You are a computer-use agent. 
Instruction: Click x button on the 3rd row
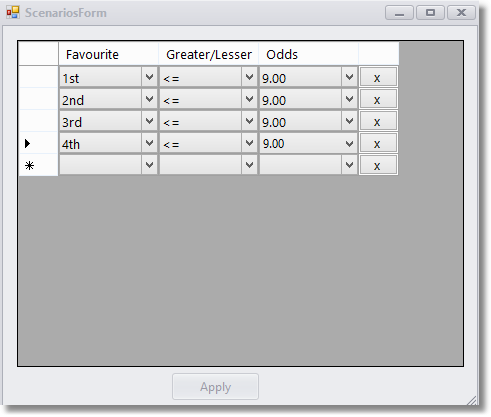click(378, 121)
